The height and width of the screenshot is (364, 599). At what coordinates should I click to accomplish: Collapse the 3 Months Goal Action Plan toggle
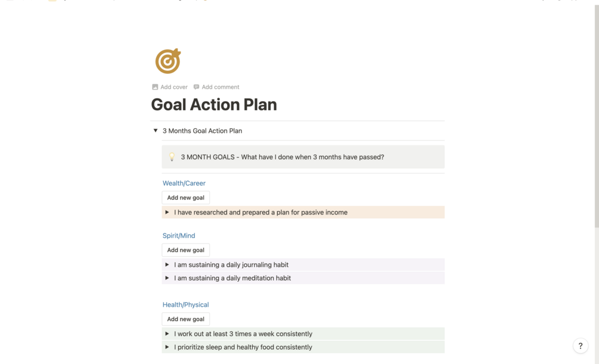pos(156,130)
